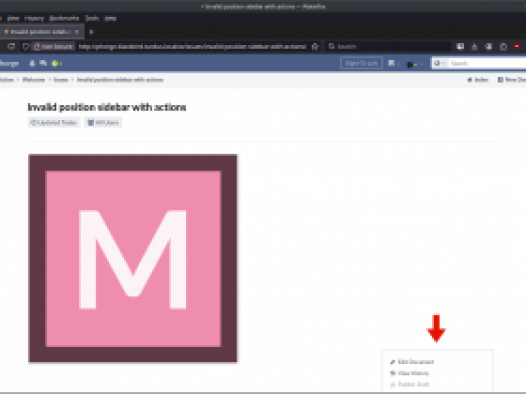Choose View History in the action list
The image size is (526, 394).
coord(410,373)
